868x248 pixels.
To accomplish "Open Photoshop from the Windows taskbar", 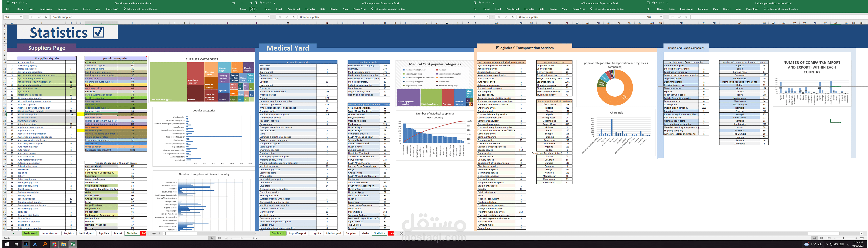I will [x=26, y=244].
